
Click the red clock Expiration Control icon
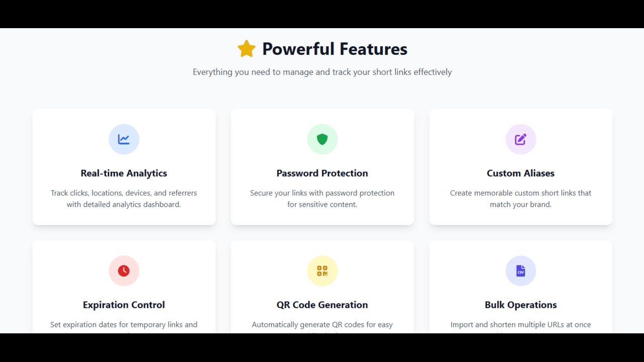tap(124, 271)
